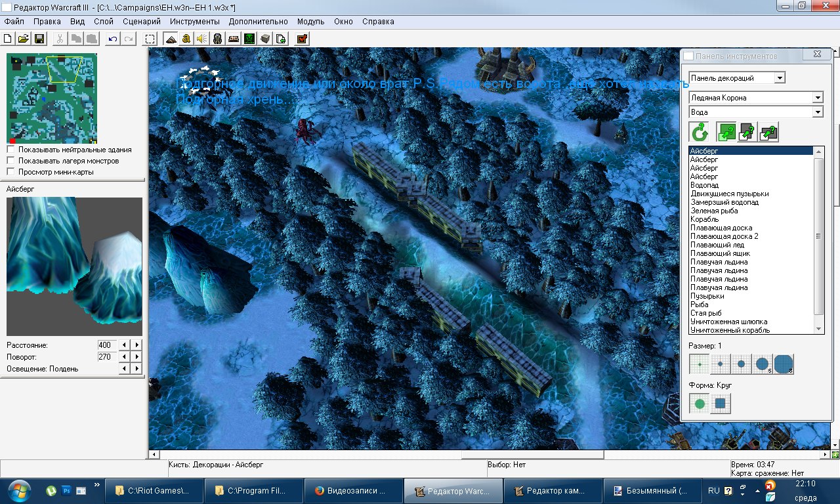Create a new map with the toolbar icon

pos(8,39)
